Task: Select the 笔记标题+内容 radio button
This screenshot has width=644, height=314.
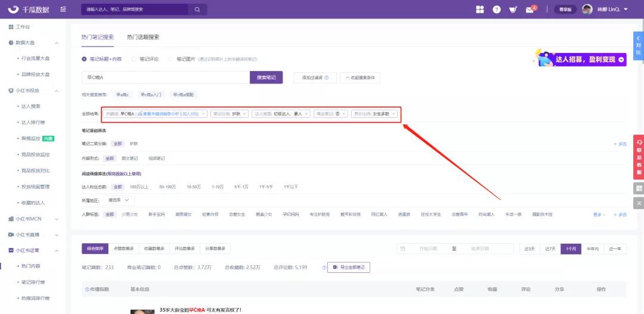Action: [84, 59]
